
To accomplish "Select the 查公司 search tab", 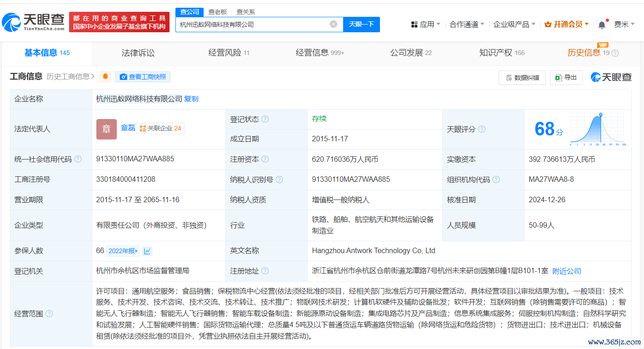I will coord(190,12).
